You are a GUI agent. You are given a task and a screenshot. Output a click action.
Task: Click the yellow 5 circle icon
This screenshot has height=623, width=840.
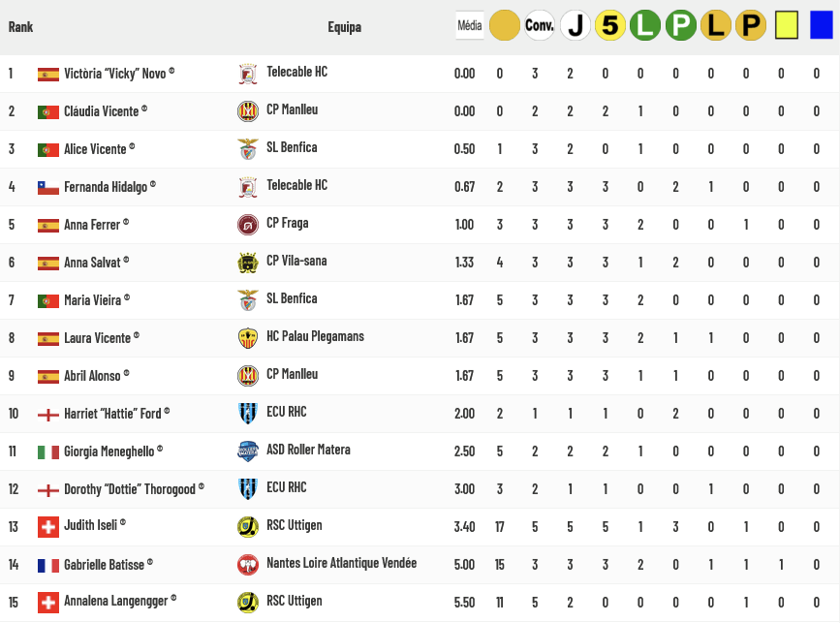point(609,25)
